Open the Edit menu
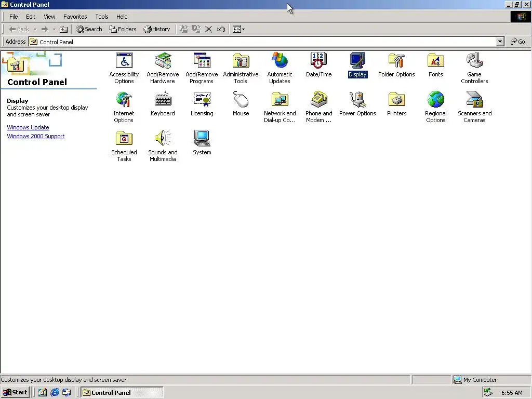 click(x=31, y=17)
